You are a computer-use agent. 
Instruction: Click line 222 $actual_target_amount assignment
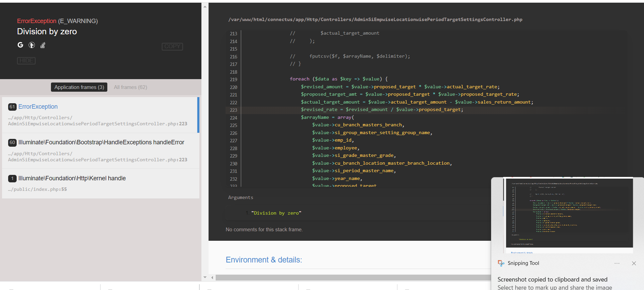(x=417, y=102)
